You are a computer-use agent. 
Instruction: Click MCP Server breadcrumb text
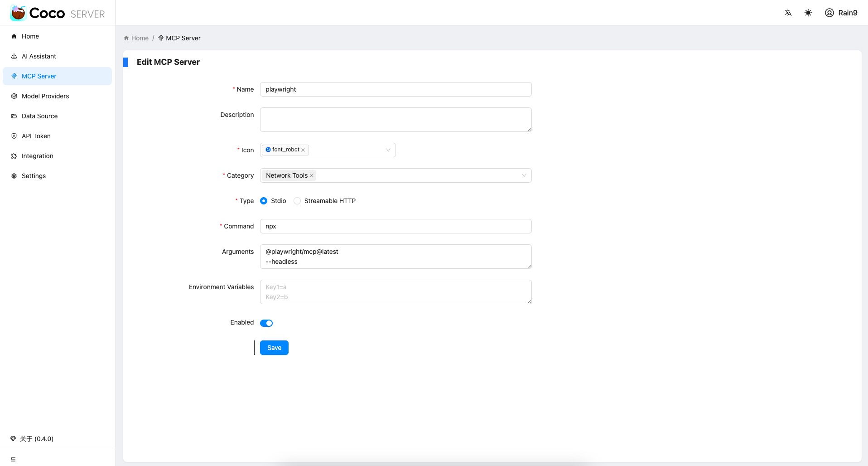[183, 38]
